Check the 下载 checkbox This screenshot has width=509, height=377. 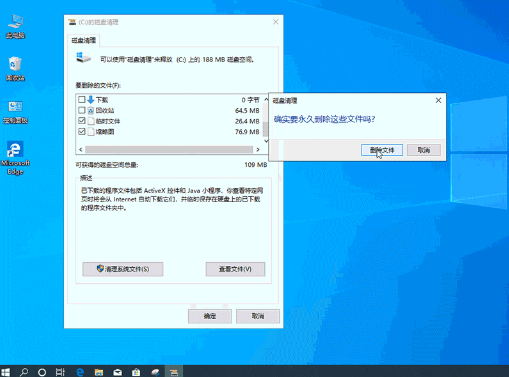[x=82, y=99]
